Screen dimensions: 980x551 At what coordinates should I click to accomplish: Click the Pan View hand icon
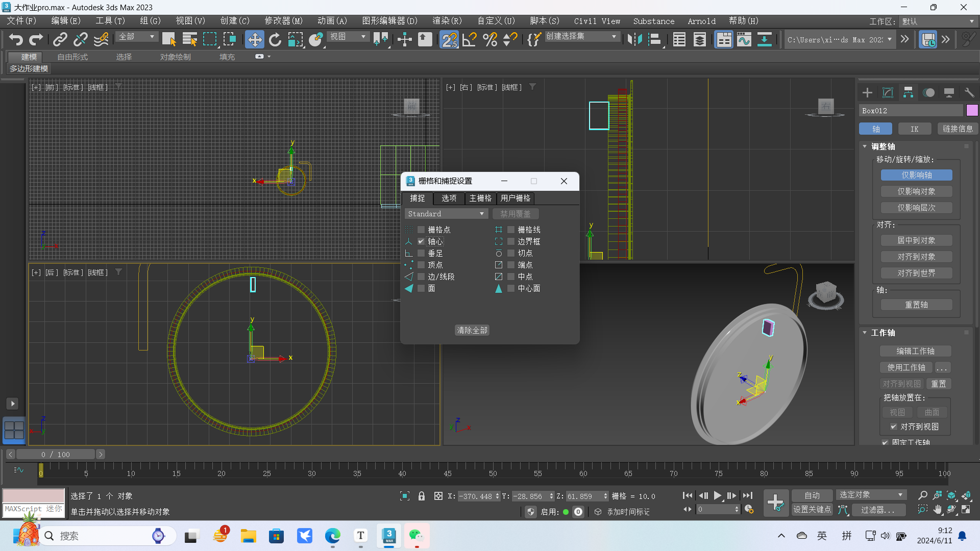tap(938, 509)
